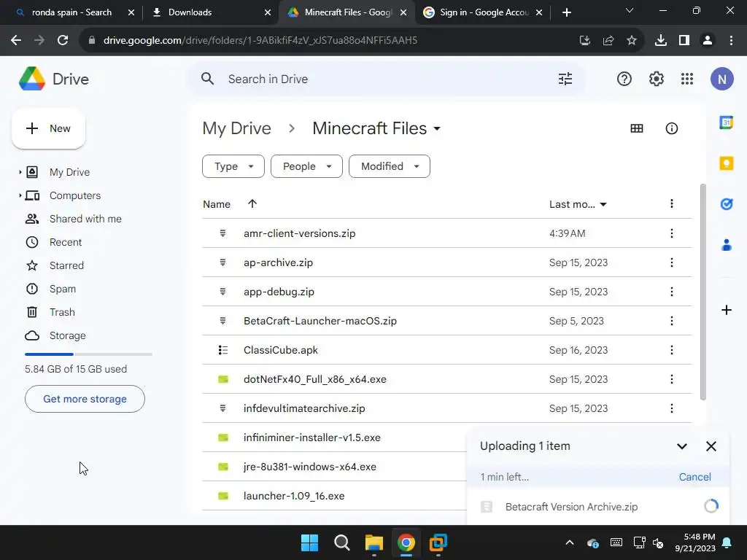Open the Modified filter dropdown

click(390, 166)
